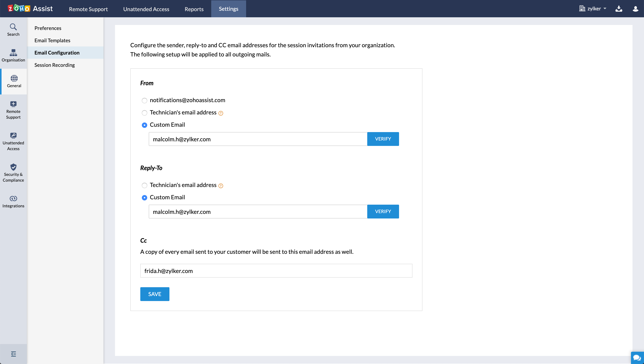Select Technician's email address under From
This screenshot has height=364, width=644.
tap(145, 113)
